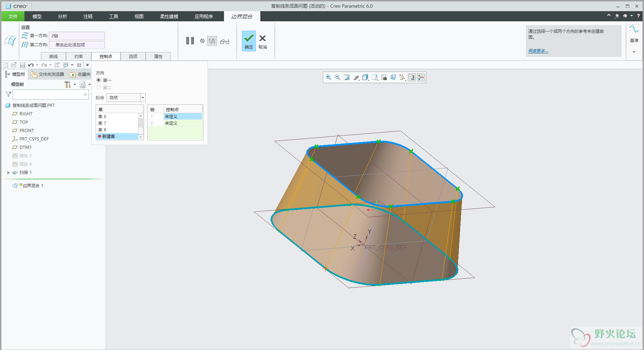Clear the tree search box with X
Image resolution: width=644 pixels, height=350 pixels.
[x=85, y=94]
